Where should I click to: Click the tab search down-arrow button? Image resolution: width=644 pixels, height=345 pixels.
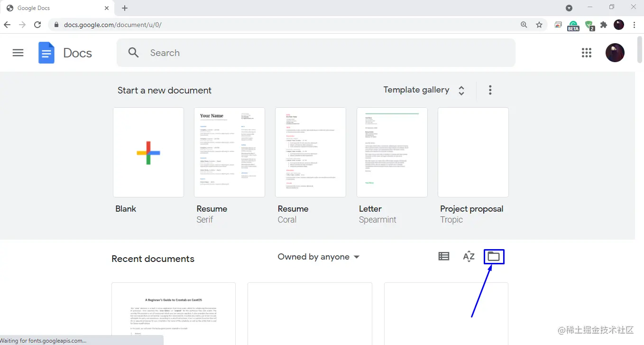[x=569, y=8]
